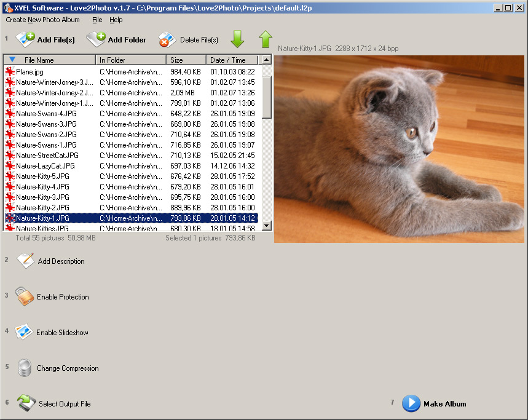
Task: Click the file icon beside Nature-Winter-Jorney-3
Action: 10,82
